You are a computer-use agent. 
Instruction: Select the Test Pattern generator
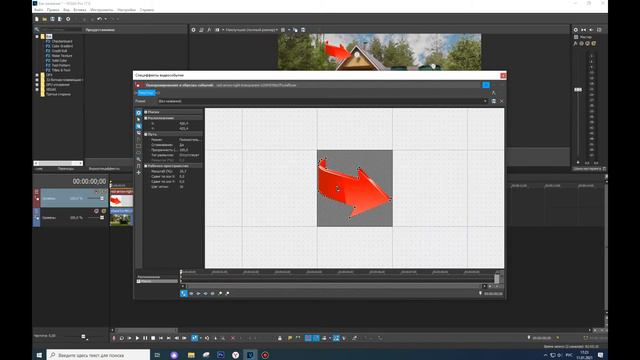point(61,65)
